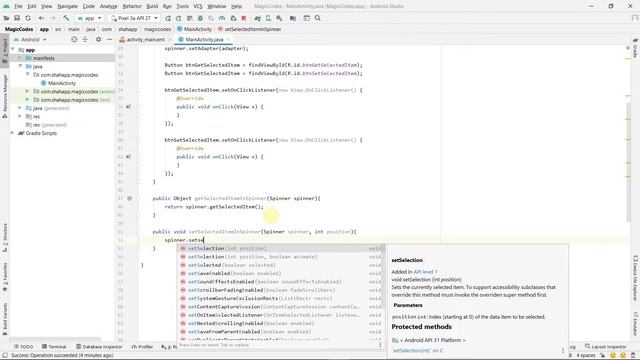640x360 pixels.
Task: Click MainActivity breadcrumb in navigation bar
Action: click(195, 29)
